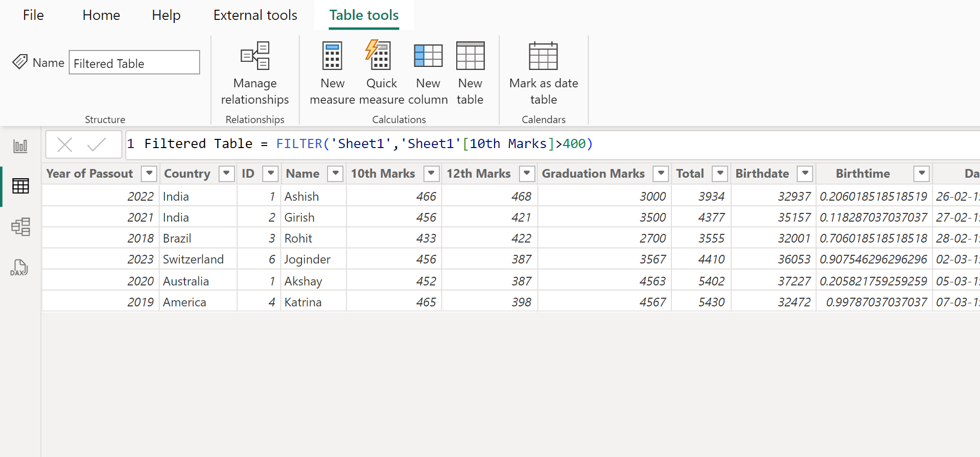
Task: Commit the formula with checkmark button
Action: tap(96, 145)
